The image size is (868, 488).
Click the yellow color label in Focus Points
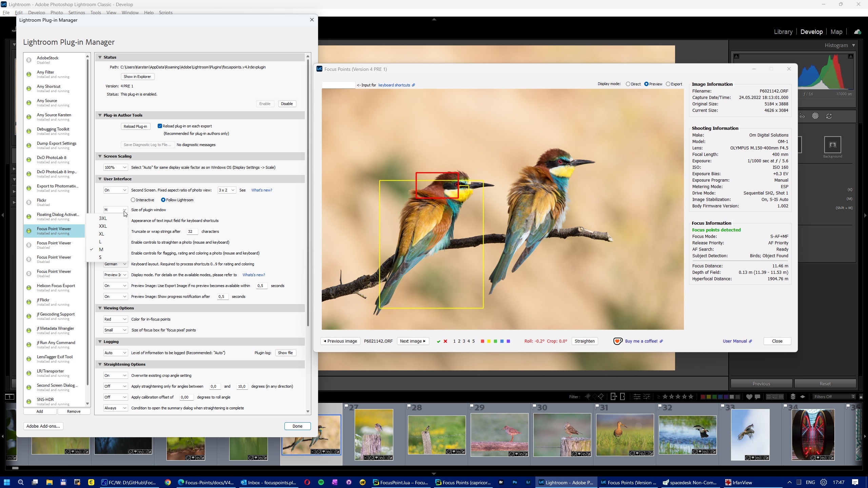pos(489,341)
